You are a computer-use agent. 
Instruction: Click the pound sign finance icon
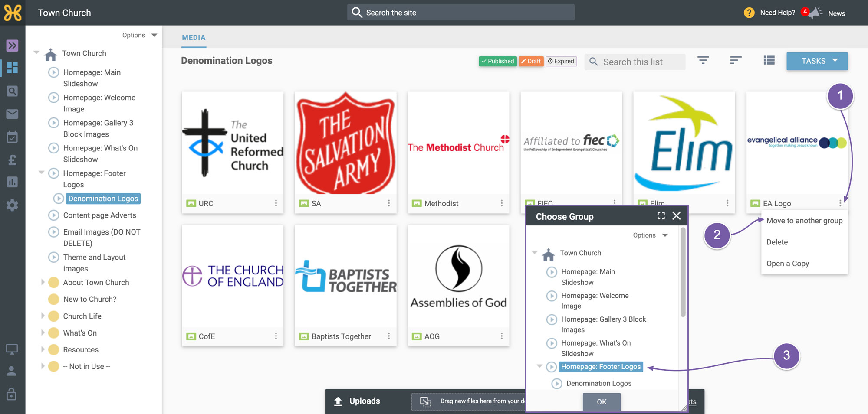(12, 160)
